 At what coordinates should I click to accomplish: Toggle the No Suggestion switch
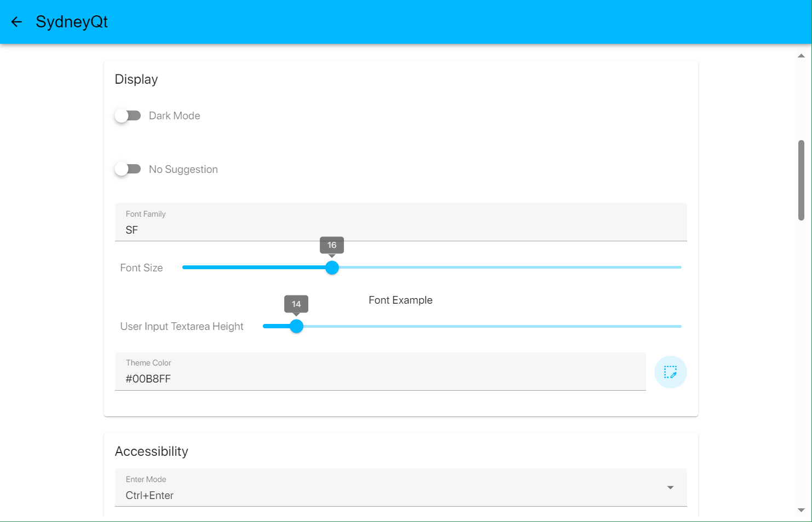pyautogui.click(x=128, y=169)
